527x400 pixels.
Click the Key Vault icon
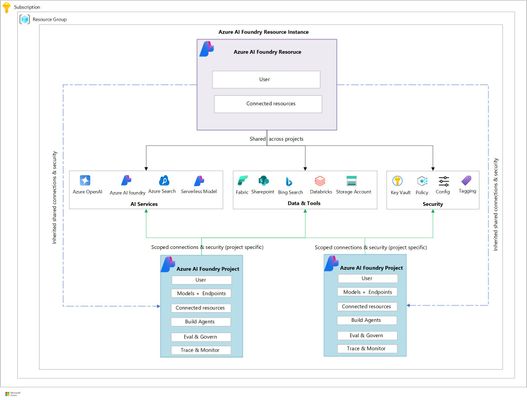pyautogui.click(x=397, y=182)
